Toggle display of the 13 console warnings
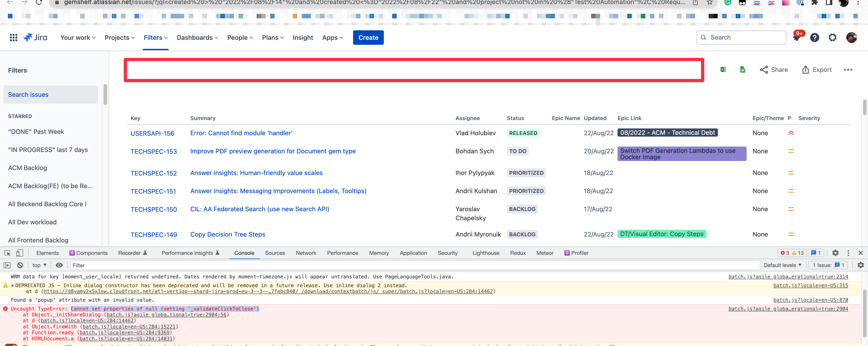Screen dimensions: 868x346 tap(797, 253)
